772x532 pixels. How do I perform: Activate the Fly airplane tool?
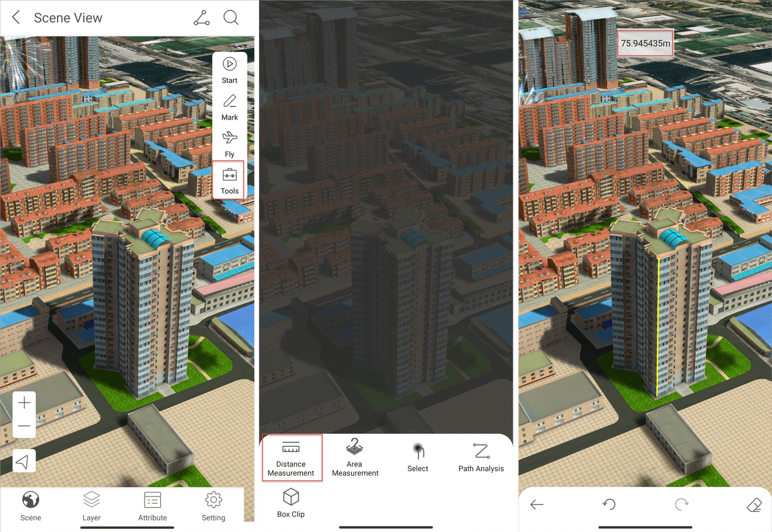[x=230, y=143]
